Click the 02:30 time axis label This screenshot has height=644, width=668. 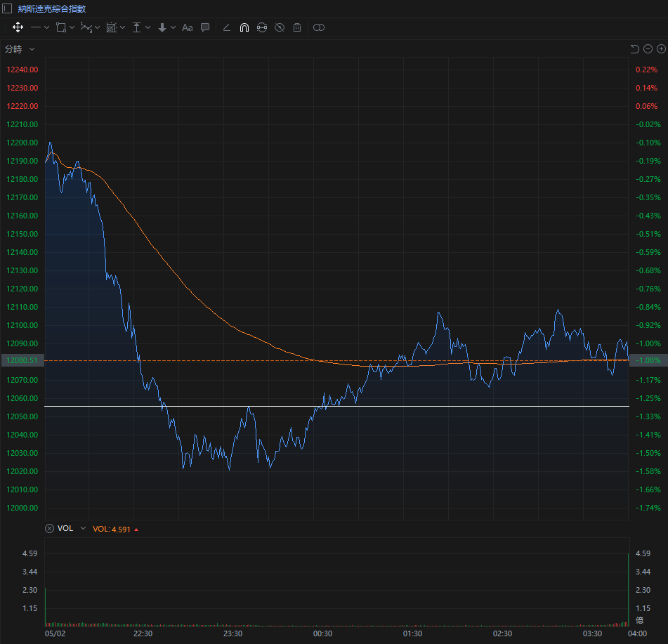(502, 633)
